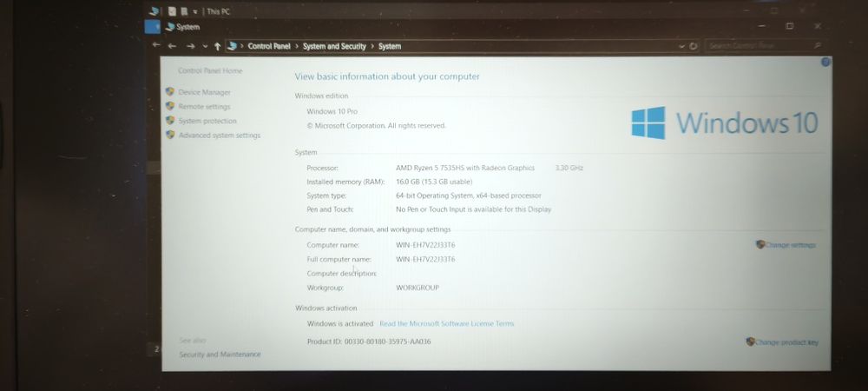Click Change settings for computer name
The width and height of the screenshot is (868, 391).
coord(791,245)
